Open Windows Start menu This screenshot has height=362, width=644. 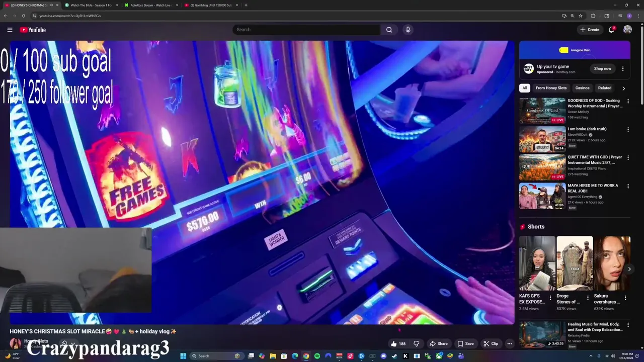coord(183,356)
